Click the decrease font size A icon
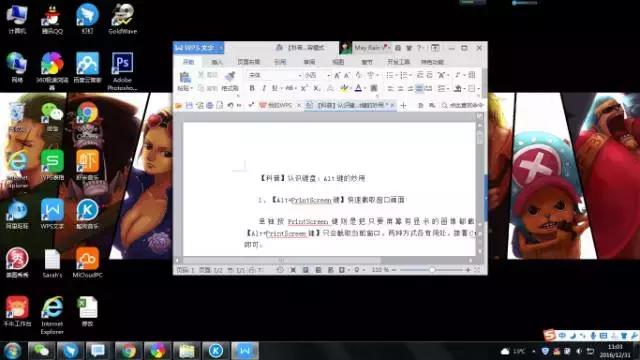The height and width of the screenshot is (360, 640). click(x=347, y=75)
